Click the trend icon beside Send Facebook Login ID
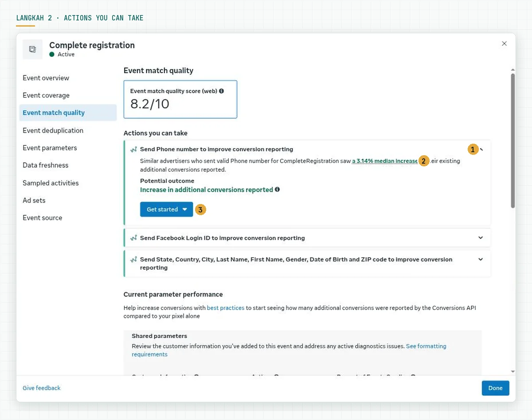 pos(133,238)
